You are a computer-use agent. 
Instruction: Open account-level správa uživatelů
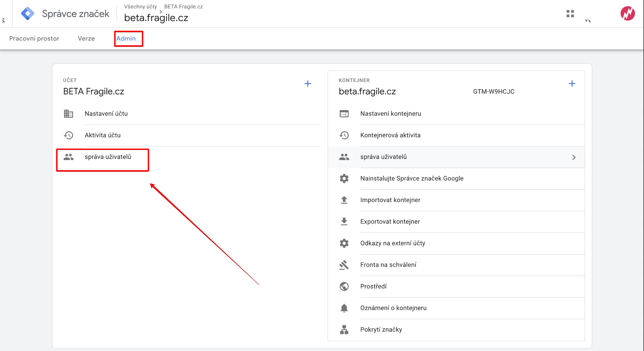tap(108, 157)
